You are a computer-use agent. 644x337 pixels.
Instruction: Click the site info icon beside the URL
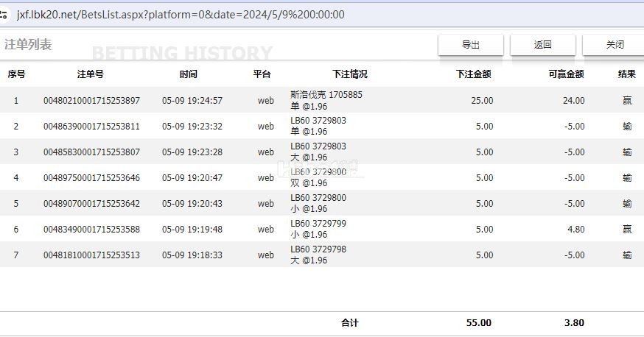pos(3,15)
